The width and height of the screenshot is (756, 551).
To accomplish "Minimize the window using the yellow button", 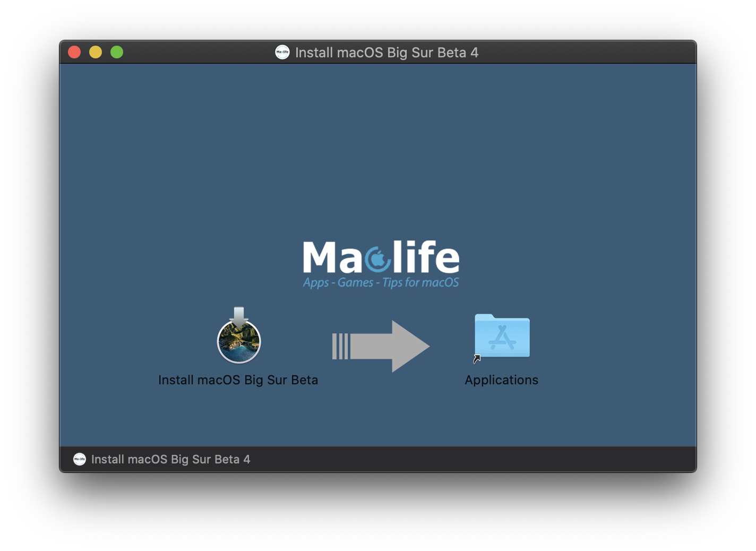I will point(96,52).
